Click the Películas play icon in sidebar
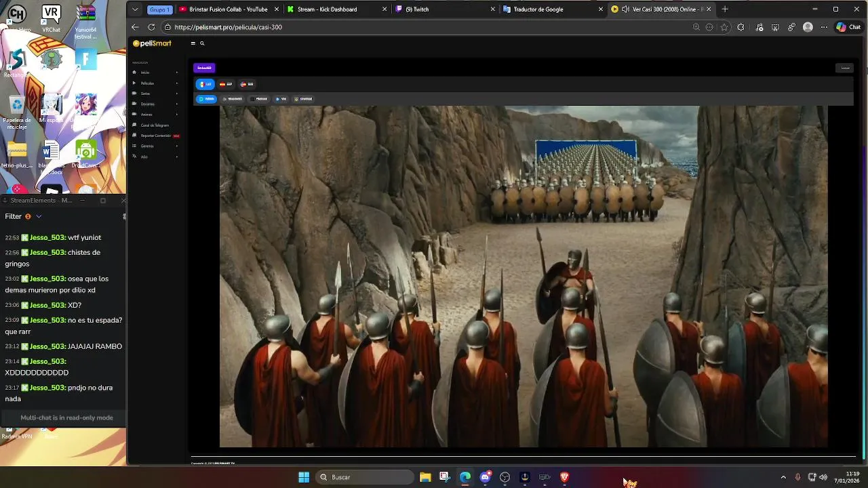The height and width of the screenshot is (488, 868). point(134,83)
